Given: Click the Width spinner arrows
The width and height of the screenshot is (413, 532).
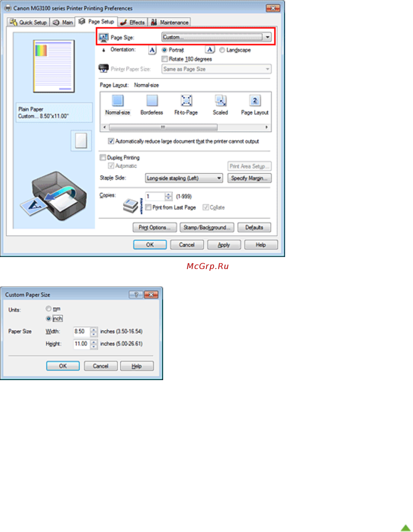Looking at the screenshot, I should coord(94,332).
